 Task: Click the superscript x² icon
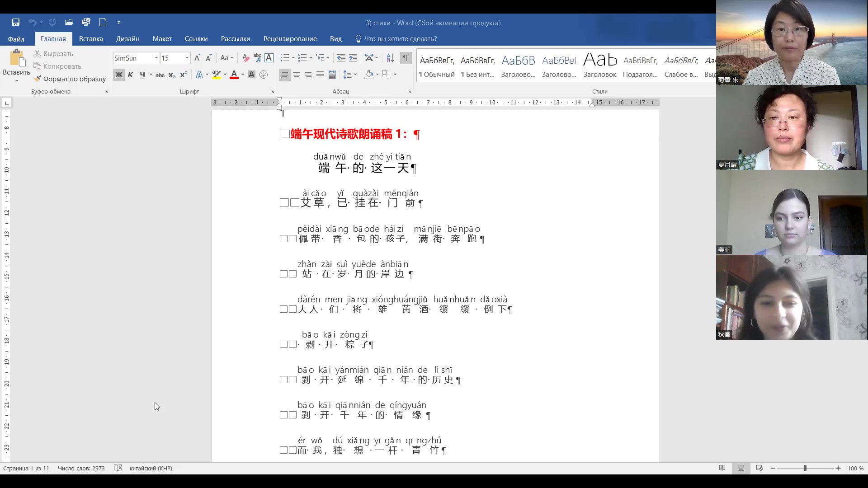pos(183,75)
